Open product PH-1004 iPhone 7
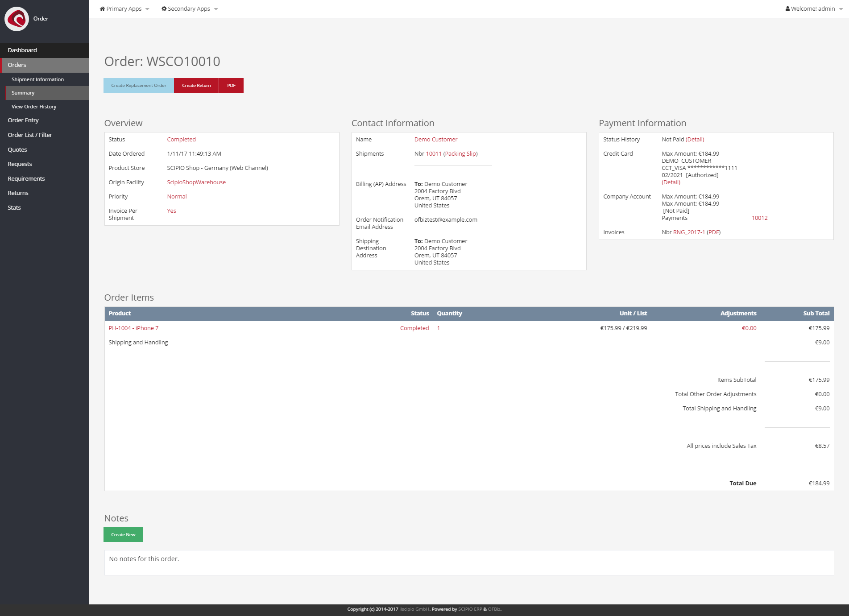Image resolution: width=849 pixels, height=616 pixels. 133,328
